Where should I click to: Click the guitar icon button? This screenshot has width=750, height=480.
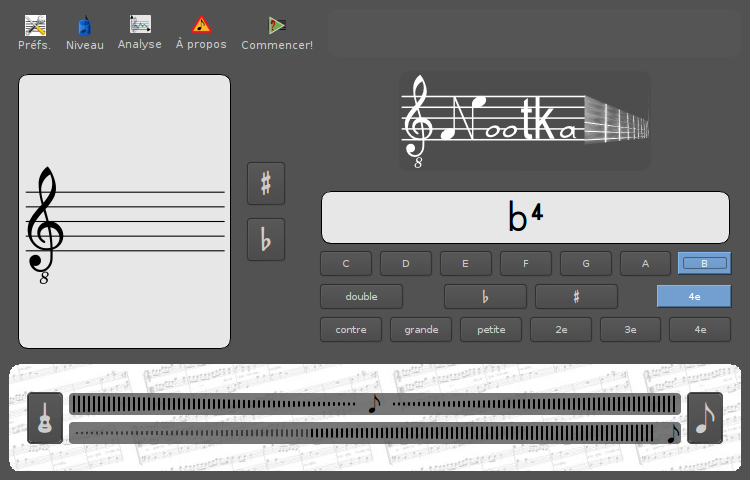pyautogui.click(x=45, y=418)
